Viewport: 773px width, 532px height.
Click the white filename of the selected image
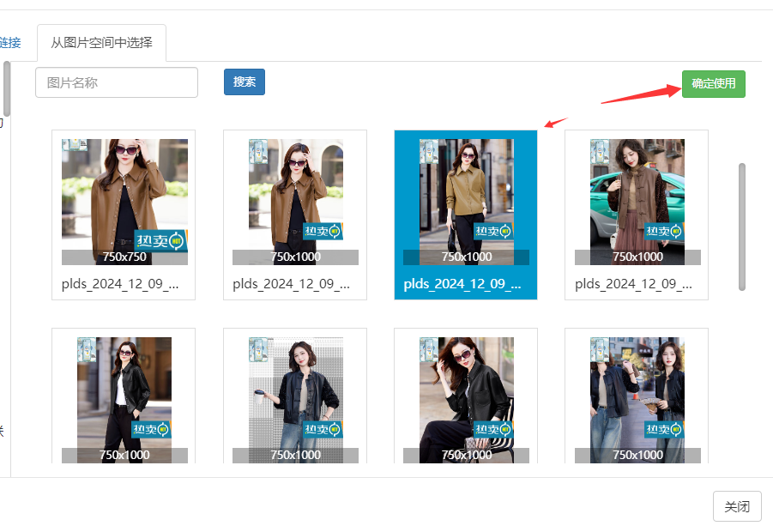[462, 284]
